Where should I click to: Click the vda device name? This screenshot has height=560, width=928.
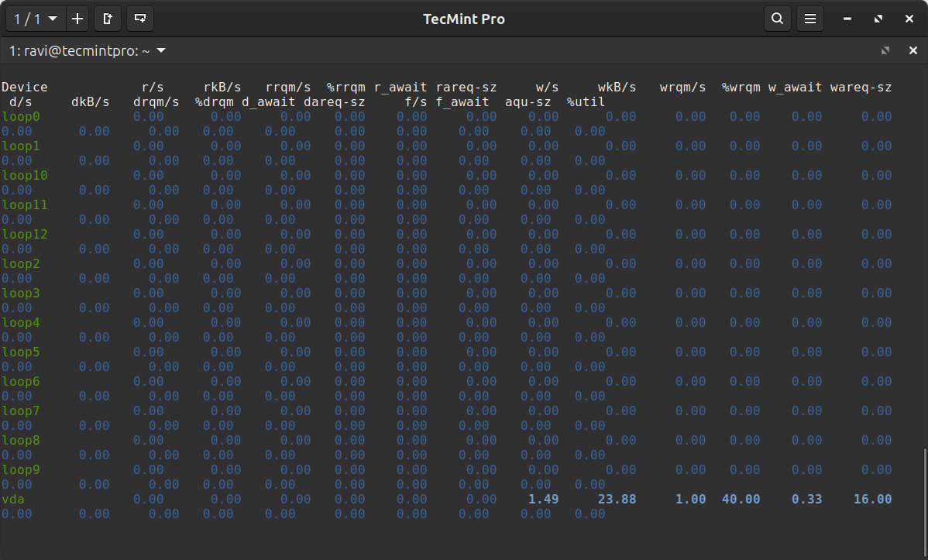pyautogui.click(x=13, y=500)
